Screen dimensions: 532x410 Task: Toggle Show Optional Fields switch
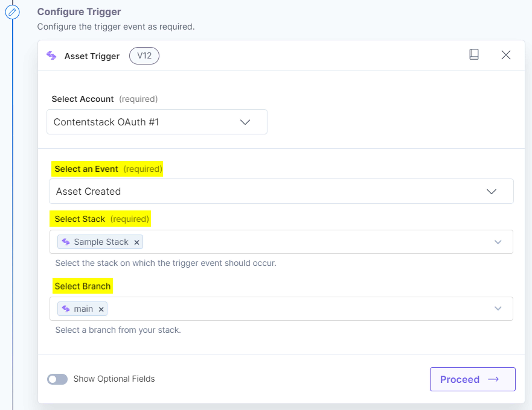pyautogui.click(x=57, y=379)
